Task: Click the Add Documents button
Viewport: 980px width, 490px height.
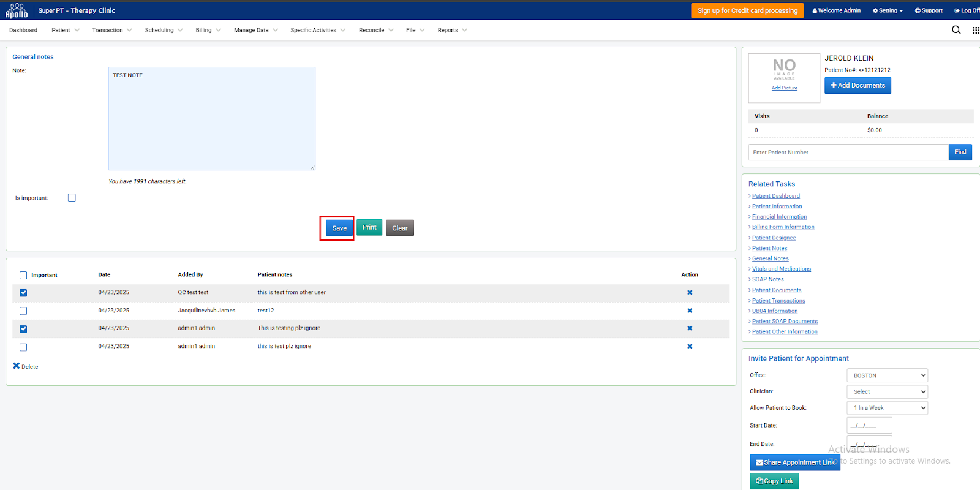Action: tap(858, 85)
